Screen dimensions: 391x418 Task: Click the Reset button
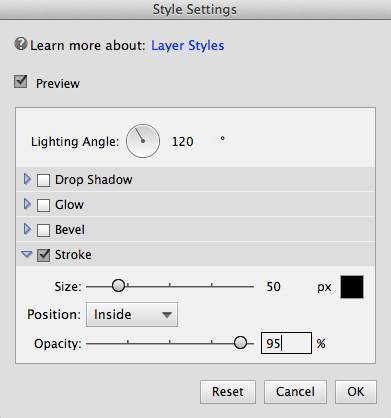[x=228, y=392]
